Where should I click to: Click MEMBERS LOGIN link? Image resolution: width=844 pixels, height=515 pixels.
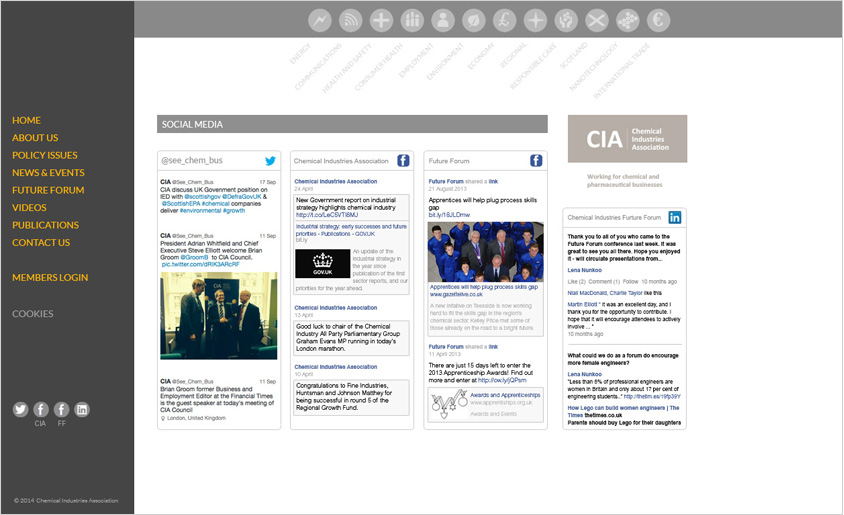[50, 278]
